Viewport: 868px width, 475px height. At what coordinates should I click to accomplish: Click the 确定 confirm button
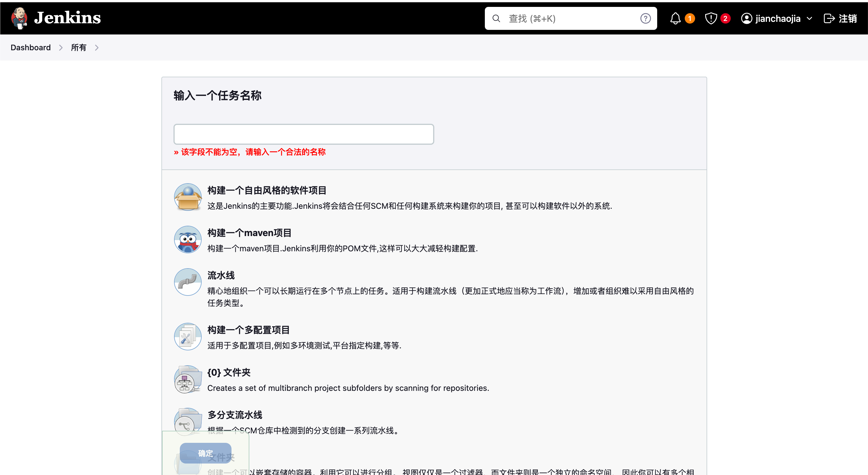(x=206, y=453)
